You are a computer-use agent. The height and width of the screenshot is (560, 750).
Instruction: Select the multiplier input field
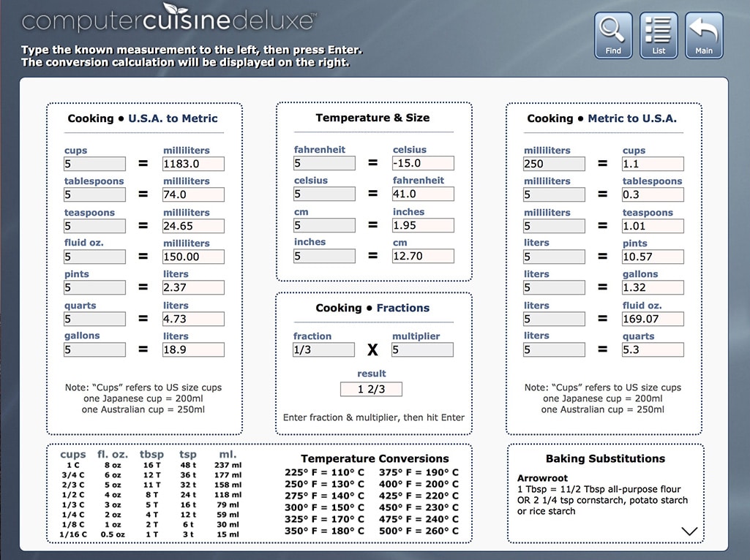[422, 349]
